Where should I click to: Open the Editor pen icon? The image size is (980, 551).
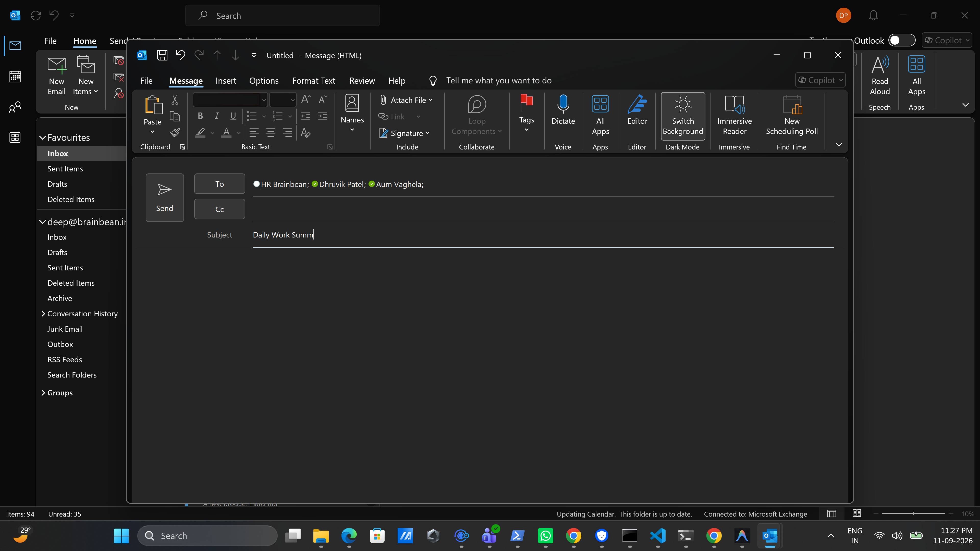pyautogui.click(x=637, y=104)
